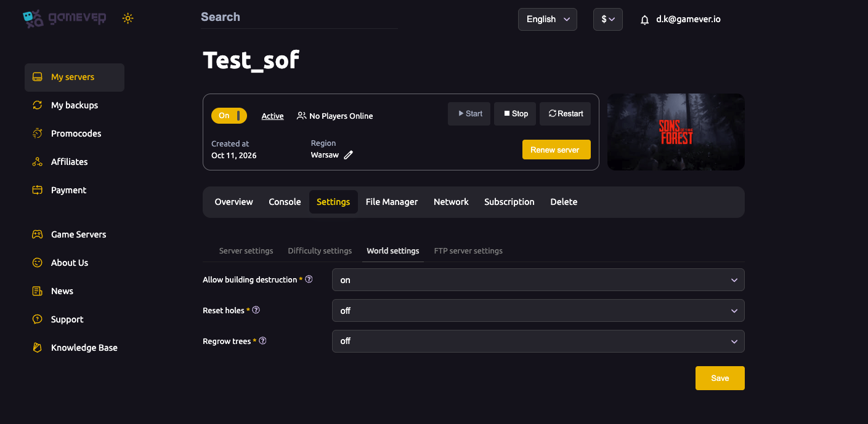The width and height of the screenshot is (868, 424).
Task: Open the Support page
Action: click(x=67, y=319)
